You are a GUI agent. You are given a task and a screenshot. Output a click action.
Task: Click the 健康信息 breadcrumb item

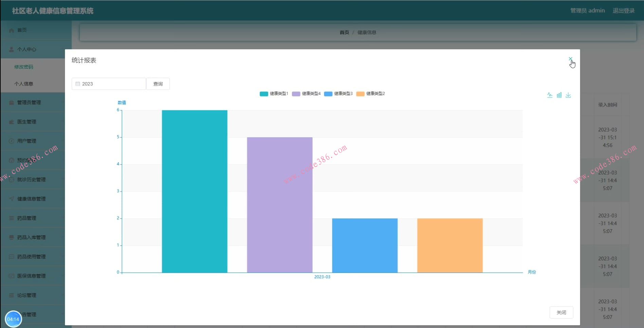point(367,33)
